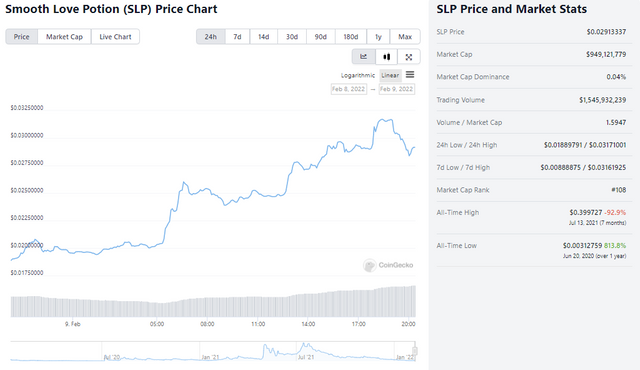Click the $0.02500000 axis label
Screen dimensions: 640x370
[x=27, y=190]
